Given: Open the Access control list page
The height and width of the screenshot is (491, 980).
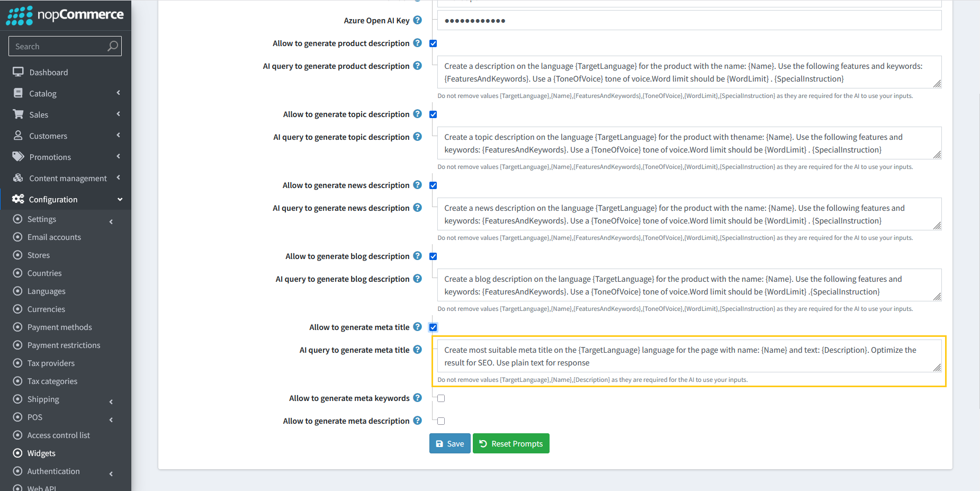Looking at the screenshot, I should pos(58,435).
